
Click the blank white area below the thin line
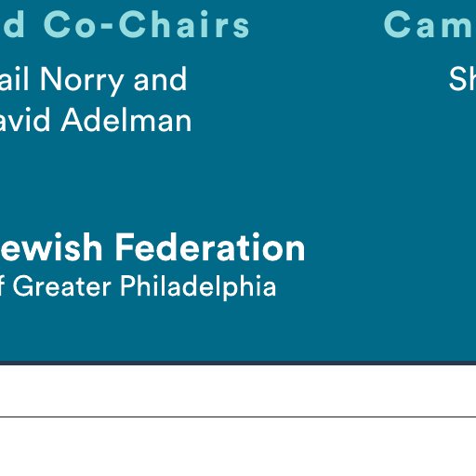point(238,447)
